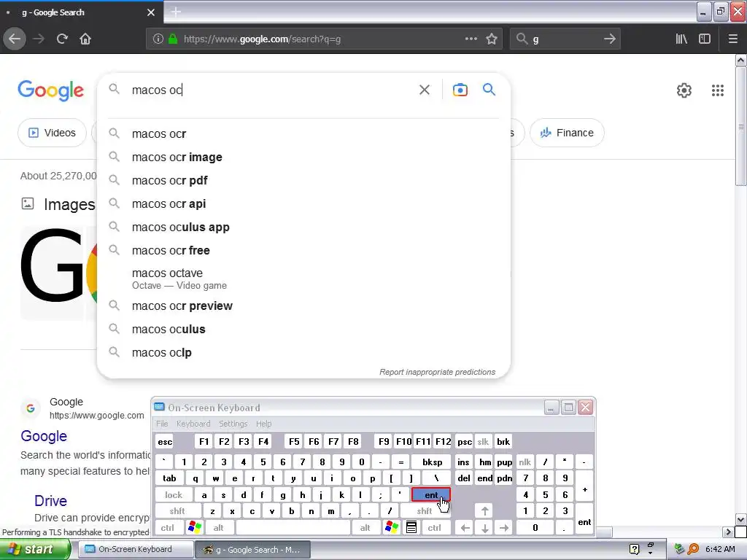Open the Firefox Library icon
Viewport: 747px width, 560px height.
pos(681,39)
